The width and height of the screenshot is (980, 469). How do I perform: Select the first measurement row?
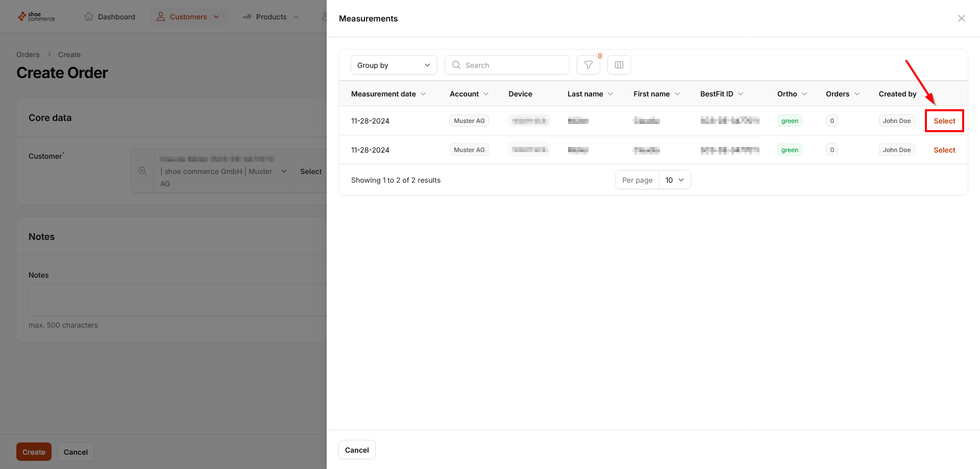click(x=944, y=121)
